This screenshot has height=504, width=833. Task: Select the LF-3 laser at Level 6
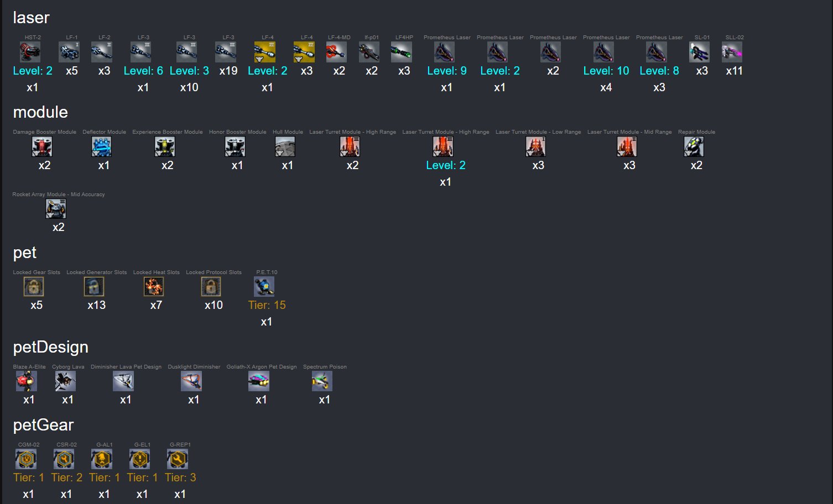[140, 52]
